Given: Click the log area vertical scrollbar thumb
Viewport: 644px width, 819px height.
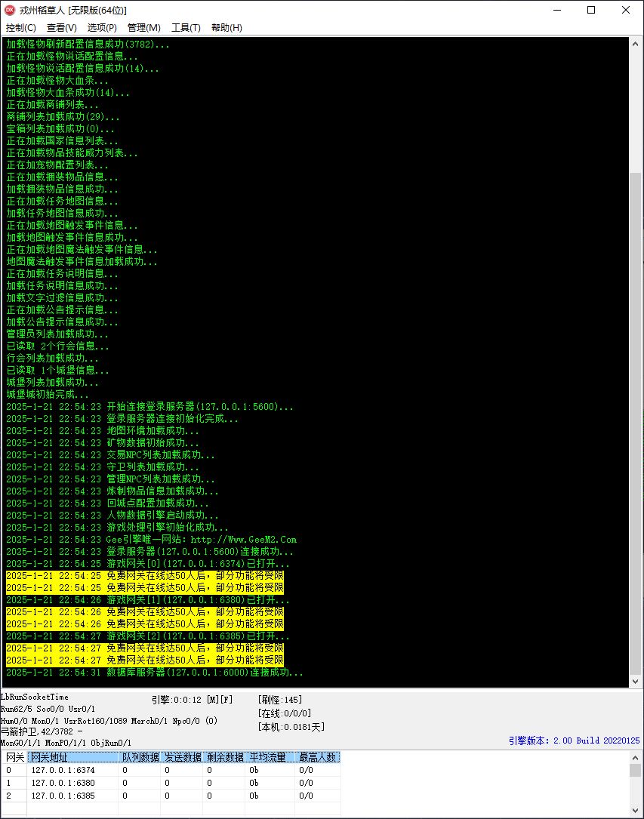Looking at the screenshot, I should click(635, 423).
